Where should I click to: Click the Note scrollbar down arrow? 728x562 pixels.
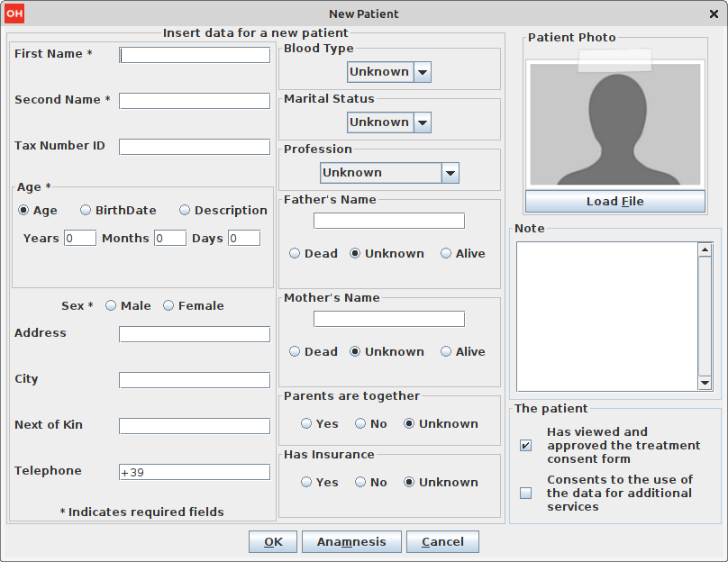pyautogui.click(x=705, y=383)
